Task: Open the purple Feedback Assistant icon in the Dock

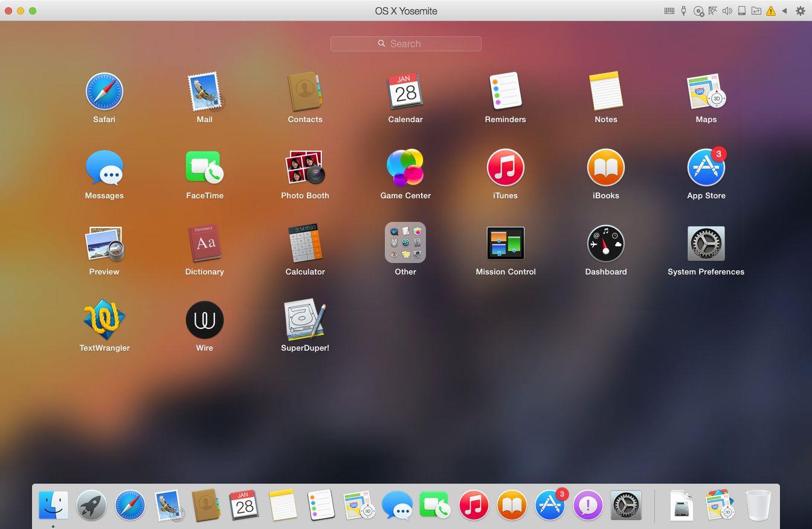Action: click(x=588, y=505)
